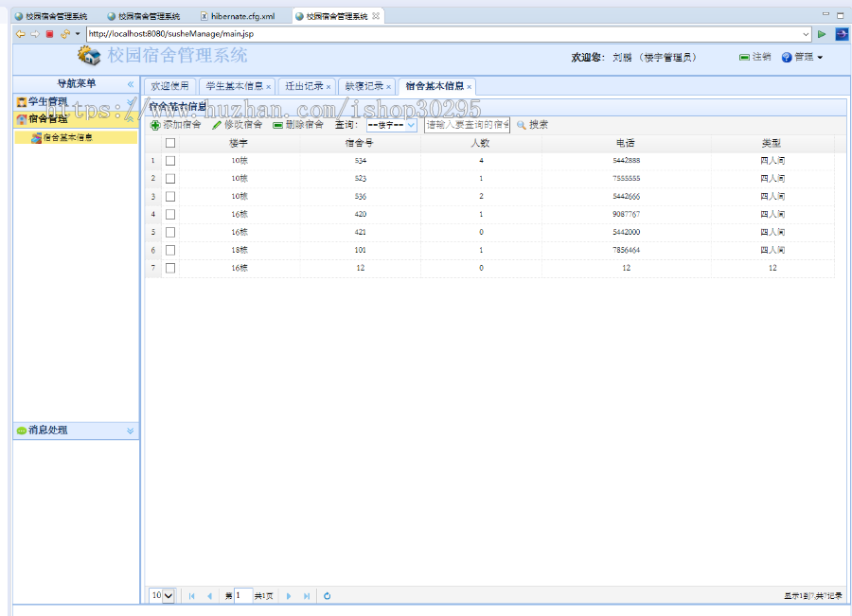The height and width of the screenshot is (616, 852).
Task: Toggle the select-all checkbox in table header
Action: tap(170, 143)
